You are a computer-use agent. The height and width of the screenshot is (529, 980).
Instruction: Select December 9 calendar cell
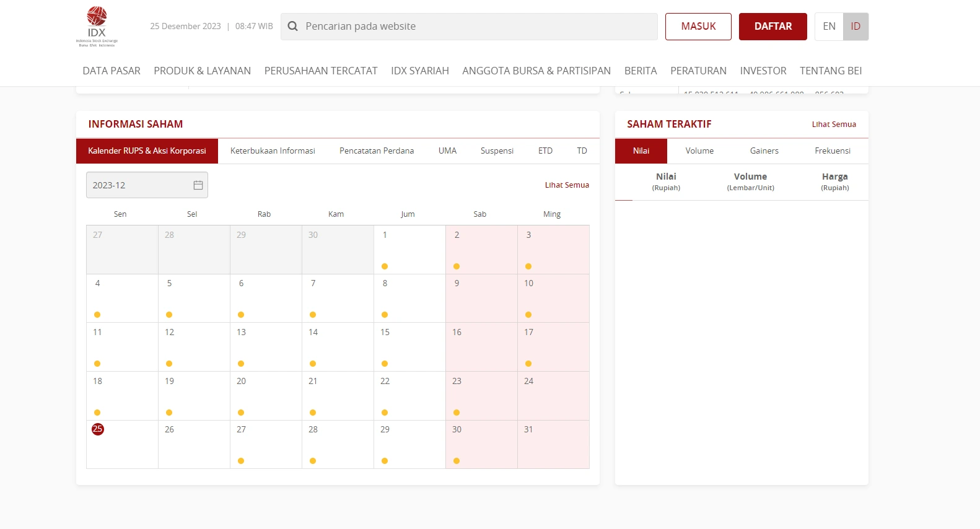481,298
